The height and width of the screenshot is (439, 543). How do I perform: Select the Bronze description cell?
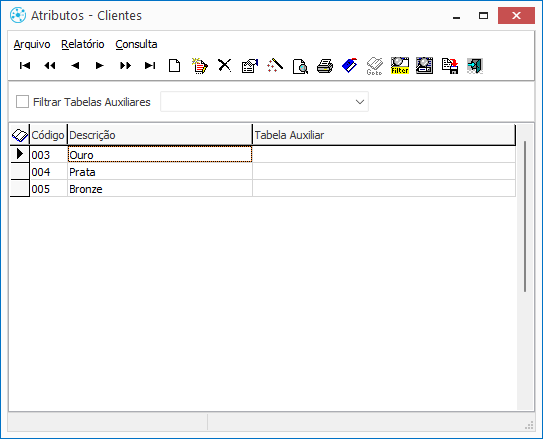tap(160, 189)
